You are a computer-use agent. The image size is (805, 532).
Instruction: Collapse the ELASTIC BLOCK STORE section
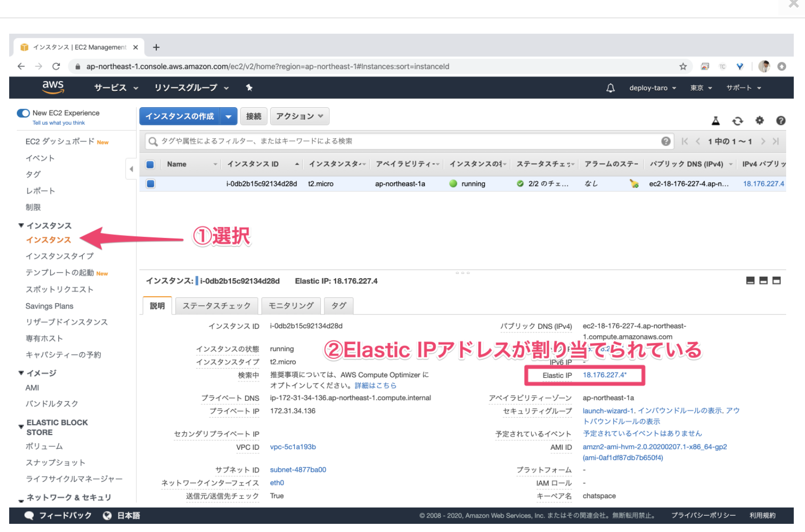[21, 427]
